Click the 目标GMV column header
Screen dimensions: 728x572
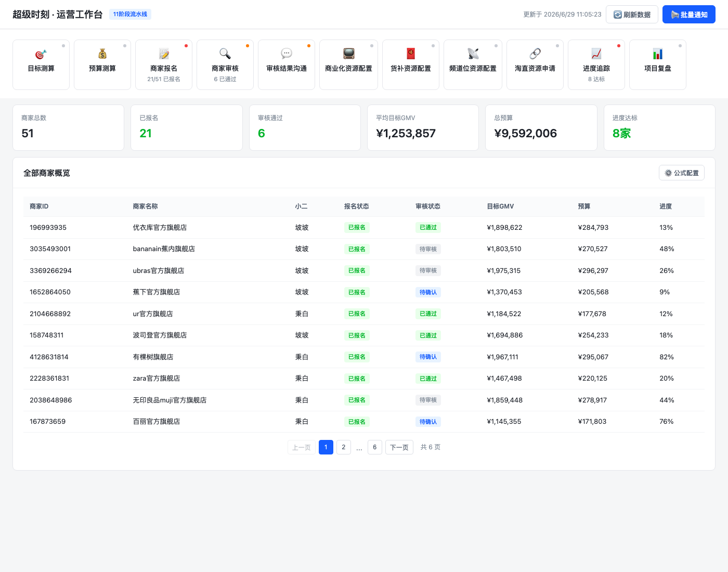pyautogui.click(x=500, y=206)
